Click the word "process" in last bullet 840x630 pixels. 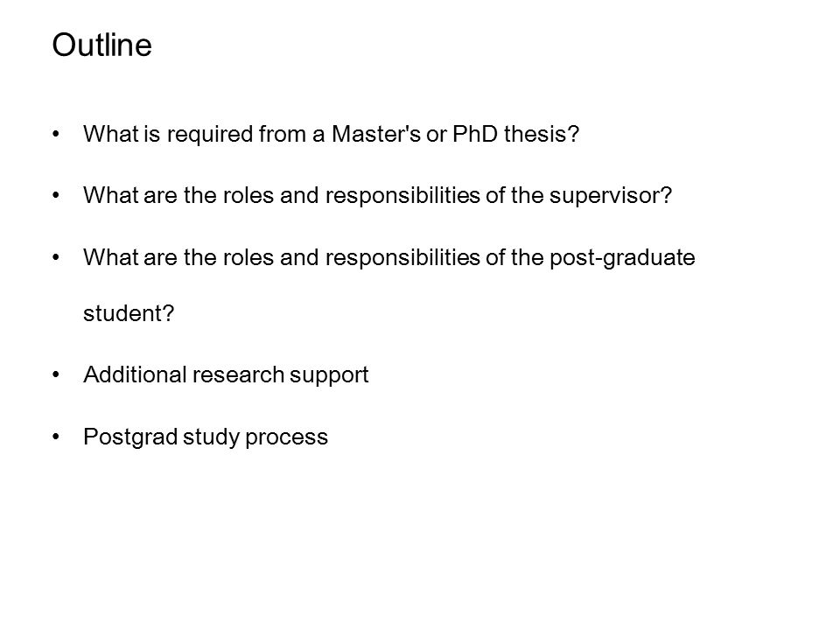point(287,437)
